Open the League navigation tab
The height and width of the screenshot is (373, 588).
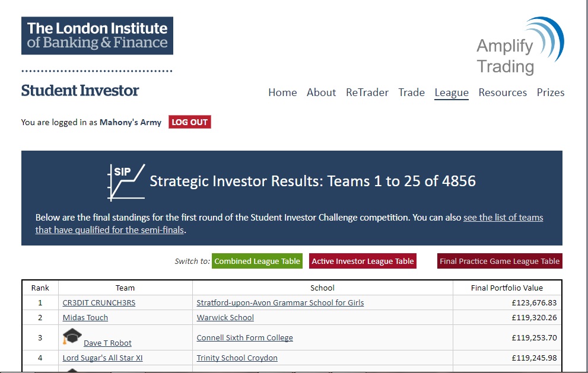coord(452,93)
